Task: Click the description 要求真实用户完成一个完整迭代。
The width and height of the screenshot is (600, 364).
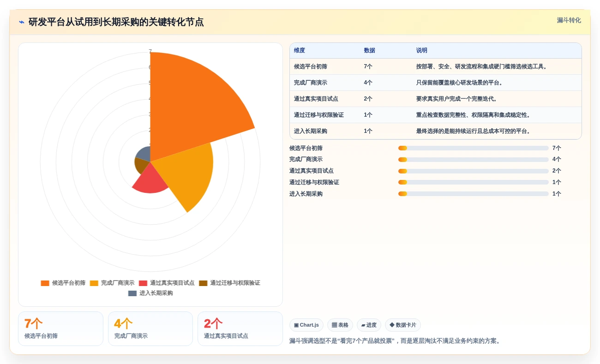Action: 458,99
